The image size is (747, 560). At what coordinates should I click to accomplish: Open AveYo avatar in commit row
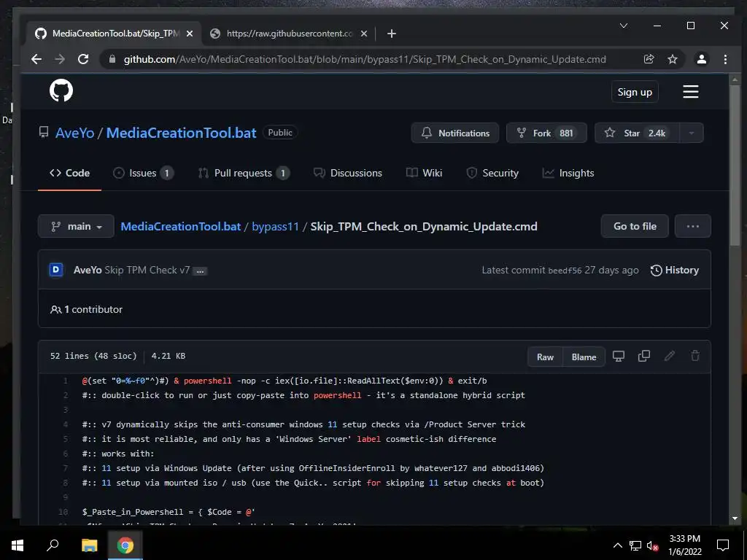[x=56, y=270]
